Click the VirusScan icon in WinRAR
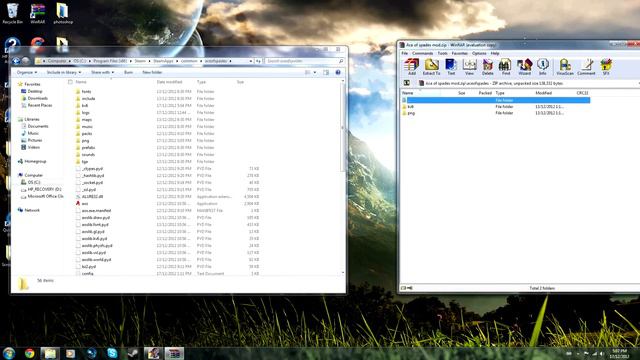The width and height of the screenshot is (640, 360). point(565,67)
